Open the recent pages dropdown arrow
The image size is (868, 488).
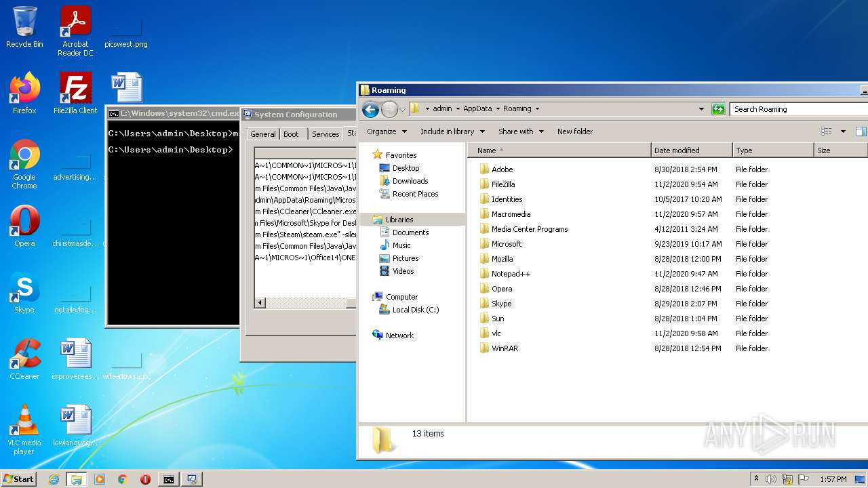click(x=402, y=109)
